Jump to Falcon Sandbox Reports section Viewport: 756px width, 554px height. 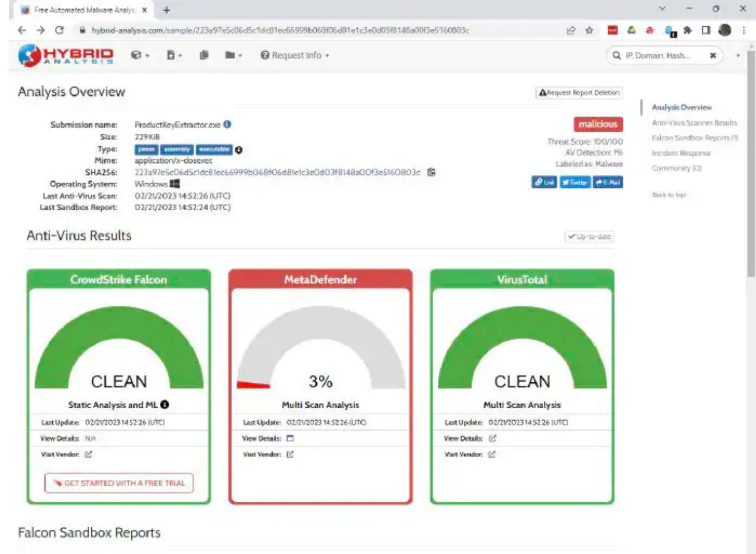[694, 138]
